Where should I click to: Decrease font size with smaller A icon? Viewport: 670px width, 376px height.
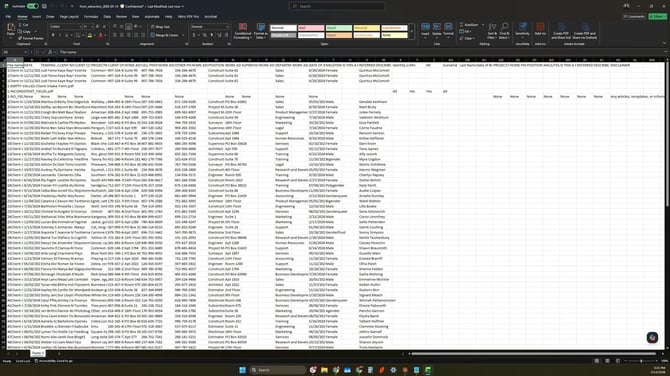tap(103, 26)
